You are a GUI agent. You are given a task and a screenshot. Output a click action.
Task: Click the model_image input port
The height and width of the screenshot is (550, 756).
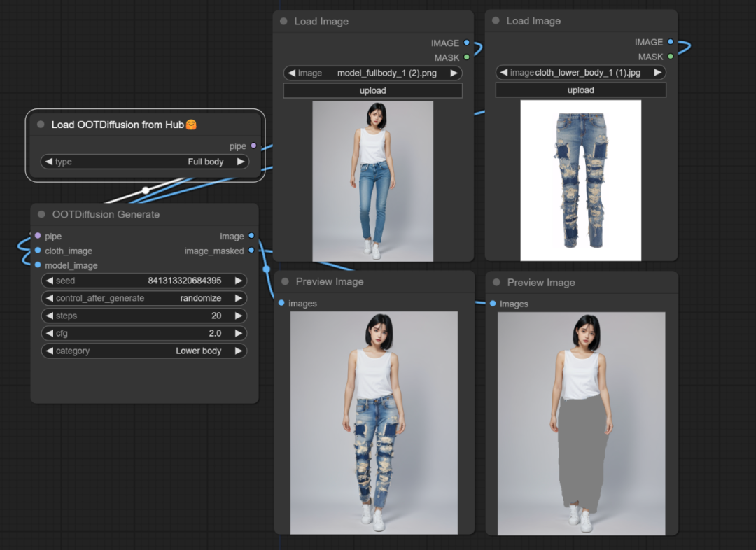tap(38, 265)
